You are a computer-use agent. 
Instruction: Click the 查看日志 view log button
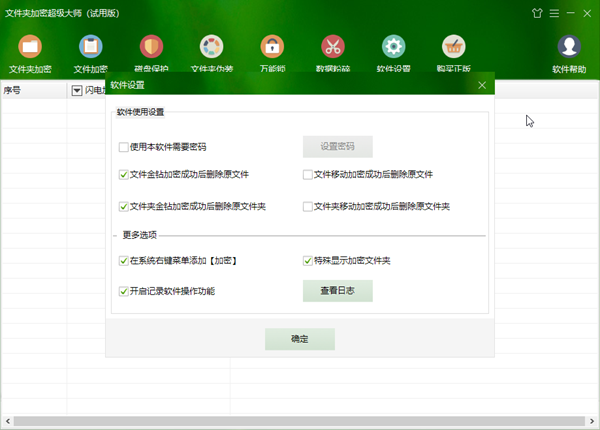coord(338,291)
